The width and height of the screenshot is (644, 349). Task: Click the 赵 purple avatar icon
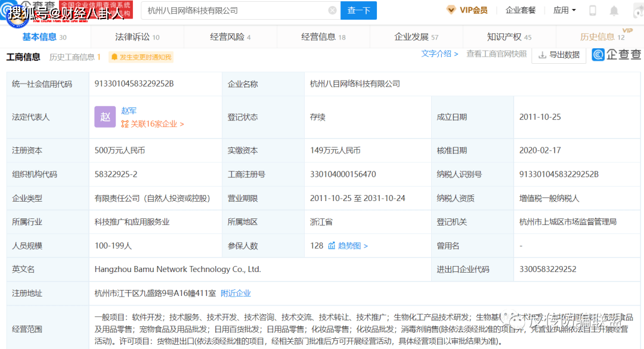[105, 117]
